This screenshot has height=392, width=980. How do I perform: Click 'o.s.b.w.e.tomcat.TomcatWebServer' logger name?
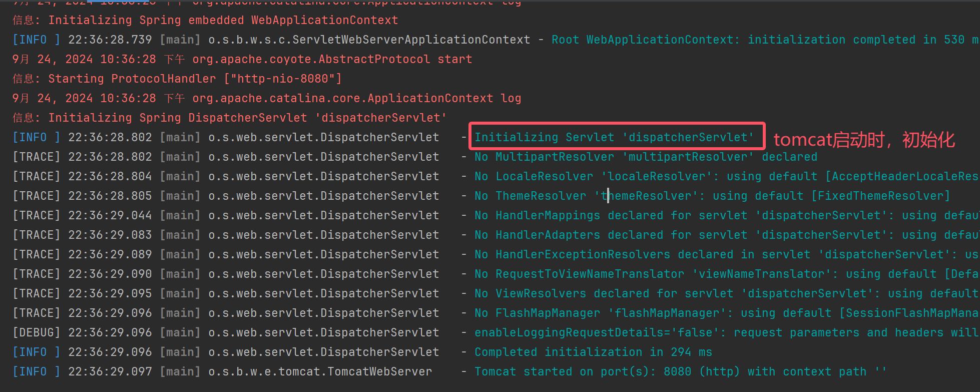(320, 371)
